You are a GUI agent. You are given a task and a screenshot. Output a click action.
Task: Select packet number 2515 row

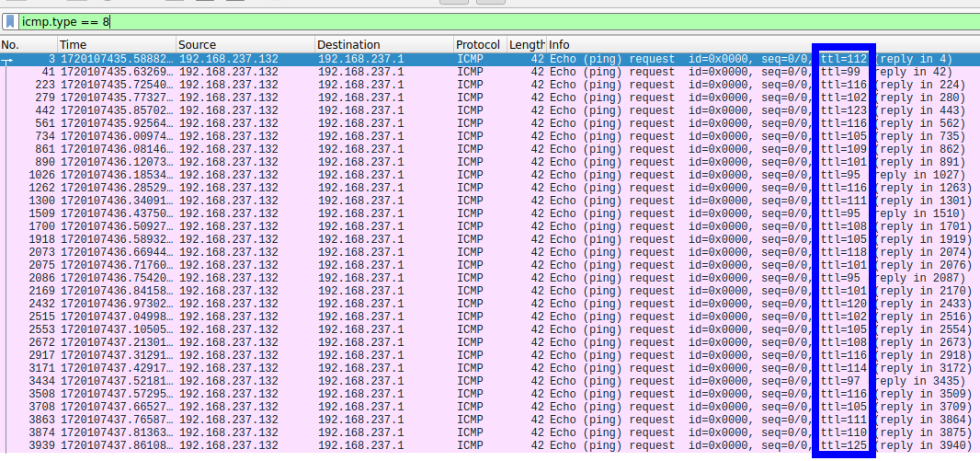pyautogui.click(x=490, y=316)
